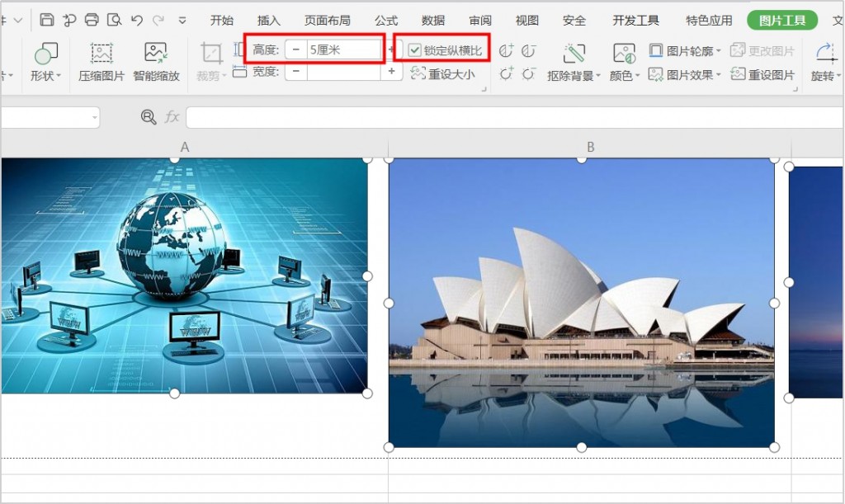Click the decrease contrast icon
This screenshot has height=504, width=845.
tap(529, 50)
